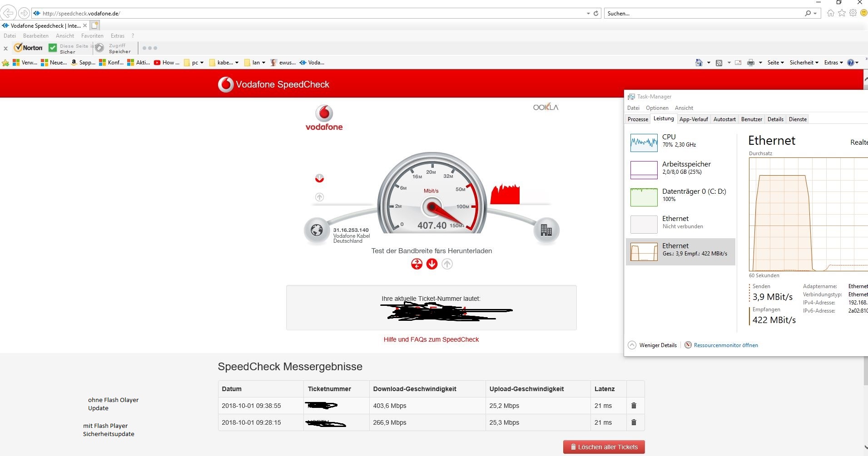Open the browser Bearbeiten menu
The image size is (868, 456).
(x=36, y=36)
